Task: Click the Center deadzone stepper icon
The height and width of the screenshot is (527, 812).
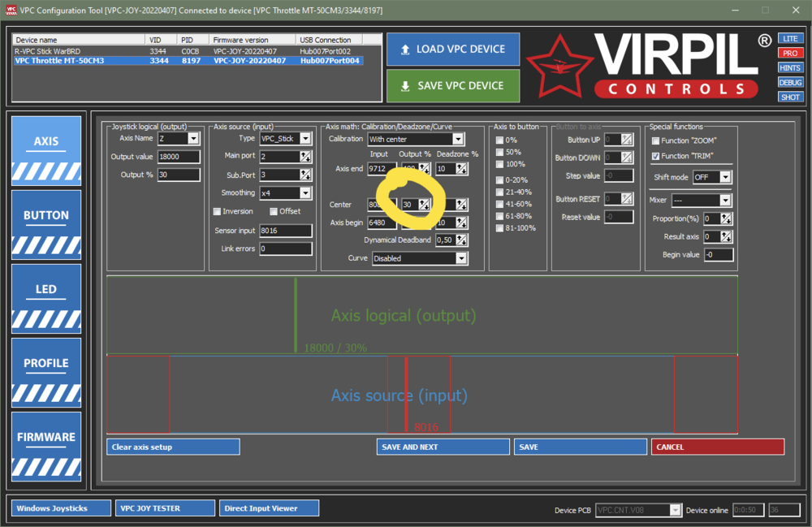Action: pos(461,205)
